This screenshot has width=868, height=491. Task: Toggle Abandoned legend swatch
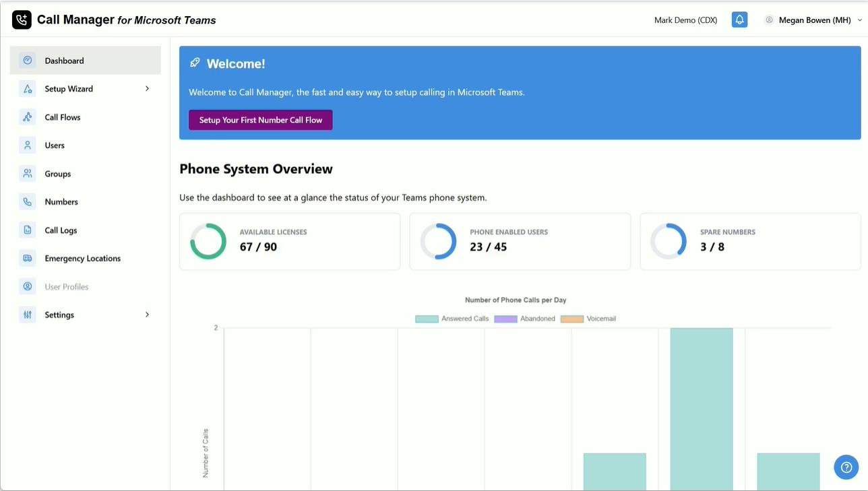[x=505, y=319]
